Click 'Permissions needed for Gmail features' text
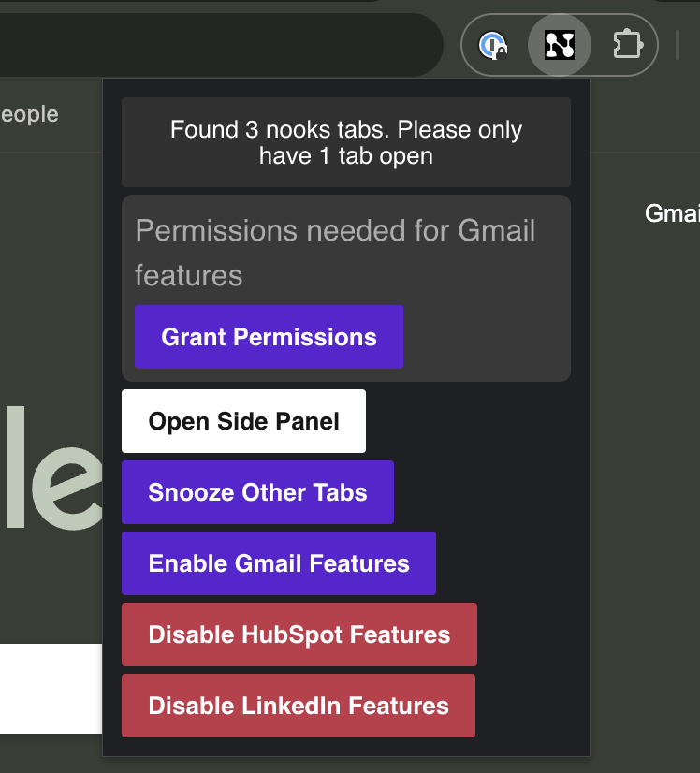This screenshot has height=773, width=700. click(335, 253)
